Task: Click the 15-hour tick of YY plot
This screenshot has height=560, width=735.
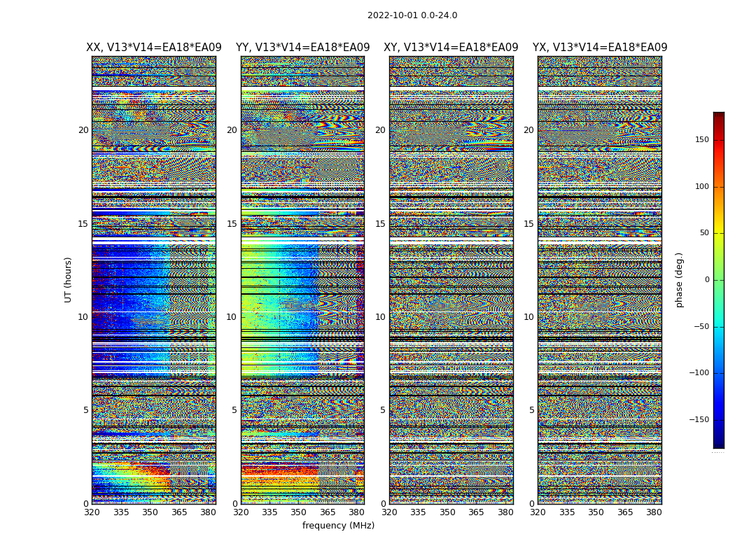Action: click(x=232, y=223)
